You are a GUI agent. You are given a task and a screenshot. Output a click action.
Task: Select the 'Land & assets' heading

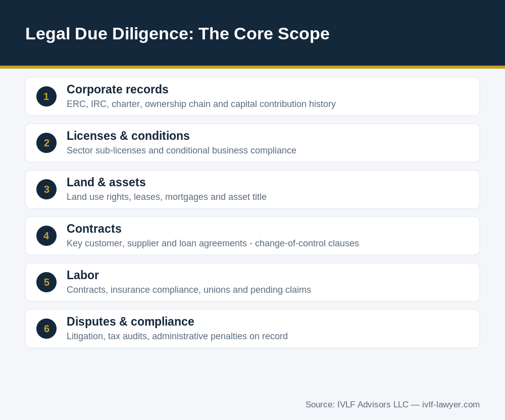coord(106,182)
